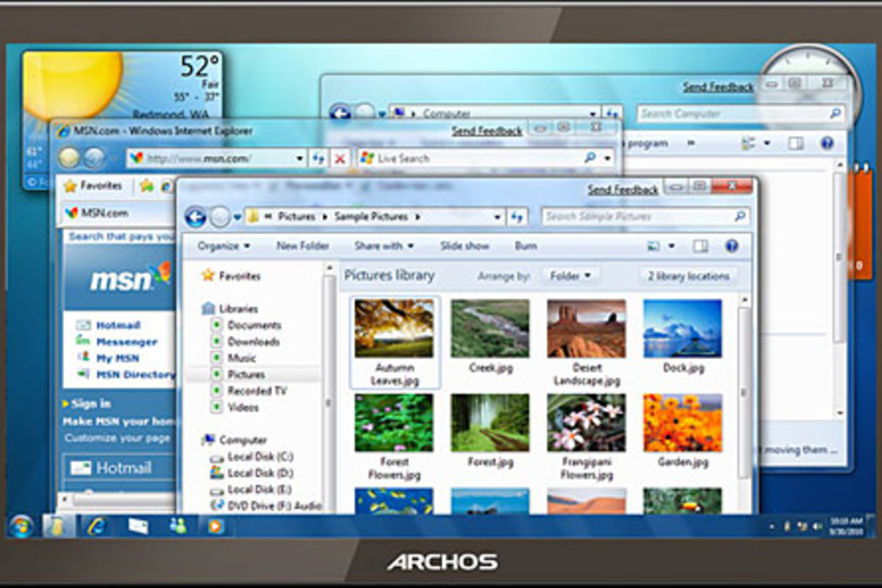Click the volume icon in system tray

tap(817, 526)
